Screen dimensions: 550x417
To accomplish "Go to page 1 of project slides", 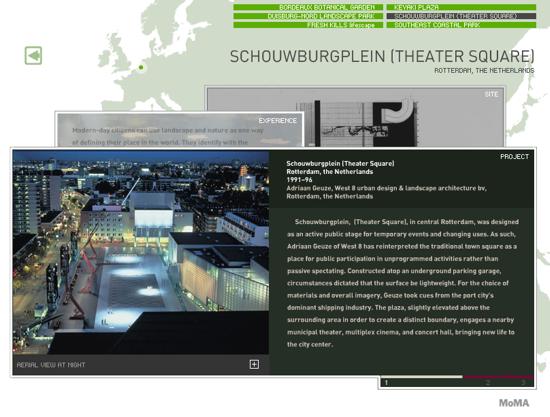I will point(386,383).
